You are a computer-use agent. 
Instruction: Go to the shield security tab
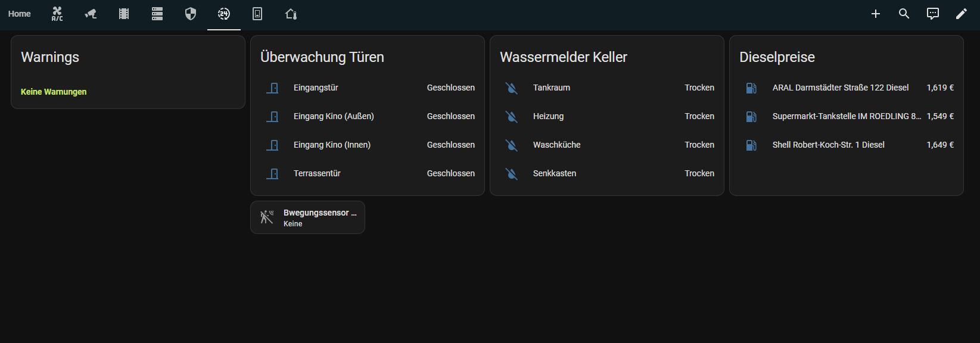click(191, 14)
